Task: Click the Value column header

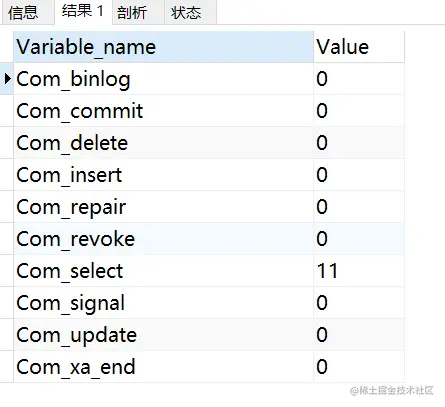Action: 359,47
